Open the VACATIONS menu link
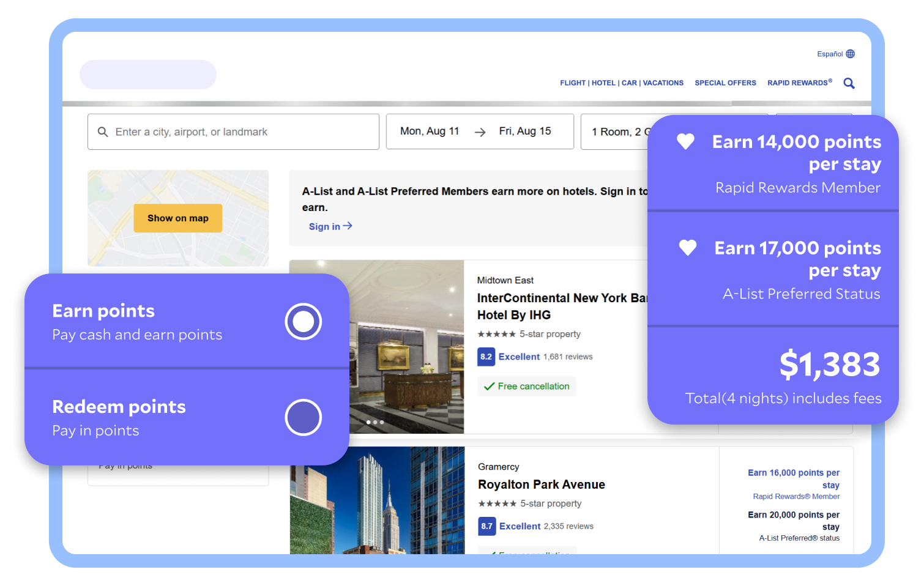This screenshot has width=924, height=586. (663, 83)
